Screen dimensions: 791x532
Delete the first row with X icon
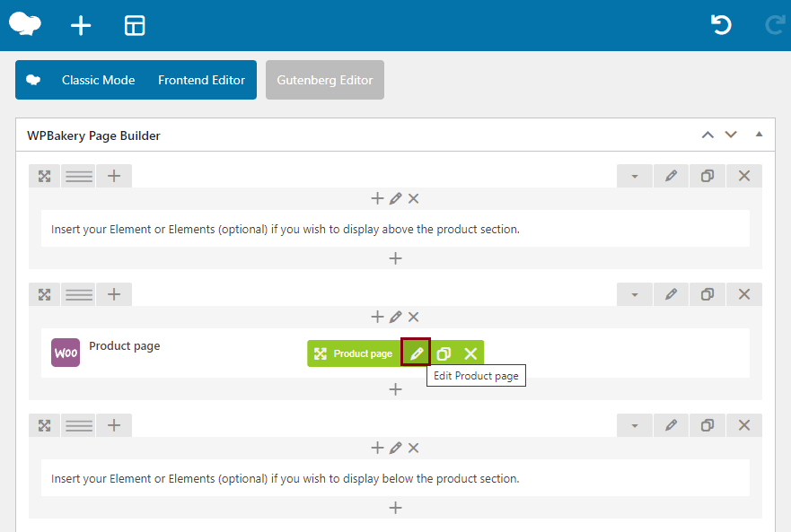point(743,176)
